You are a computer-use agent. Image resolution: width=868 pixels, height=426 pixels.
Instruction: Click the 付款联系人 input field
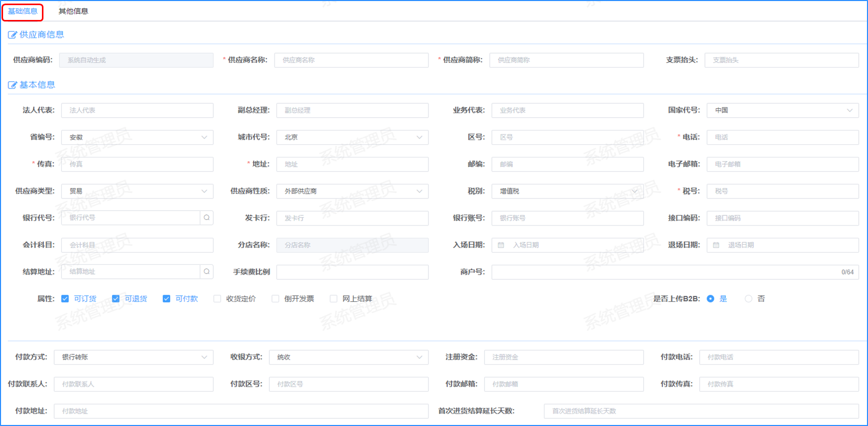click(x=133, y=384)
